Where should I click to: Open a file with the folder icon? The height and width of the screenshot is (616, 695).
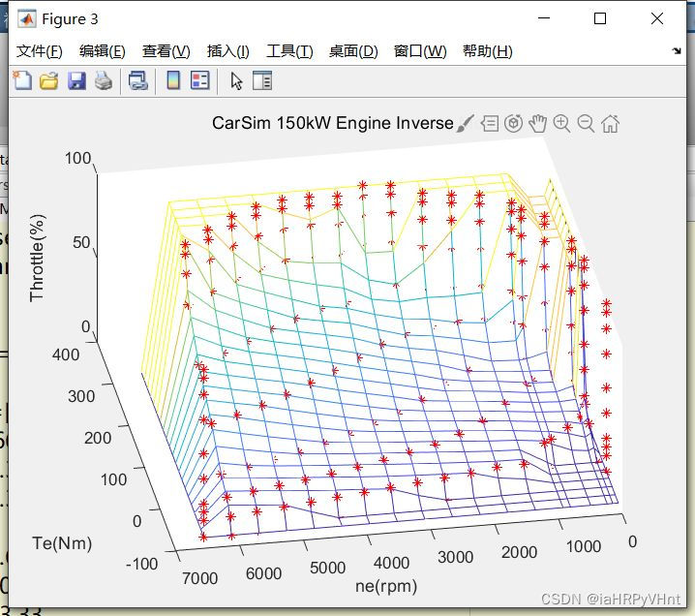coord(48,81)
